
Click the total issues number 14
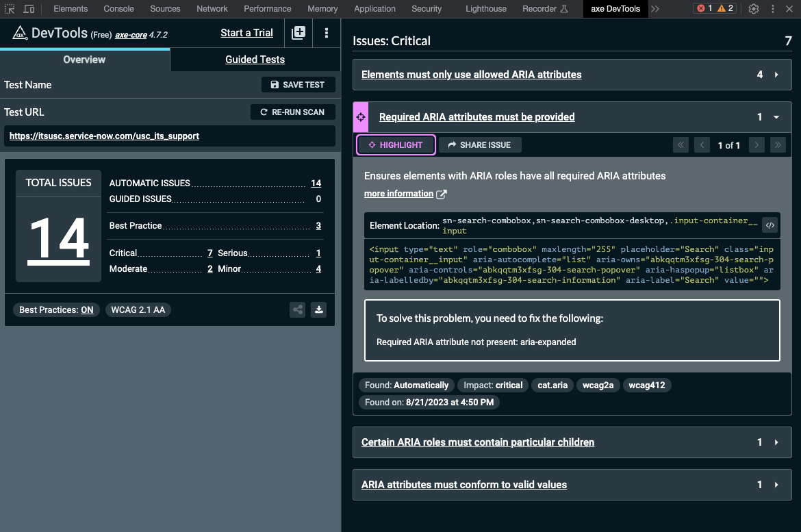coord(59,239)
